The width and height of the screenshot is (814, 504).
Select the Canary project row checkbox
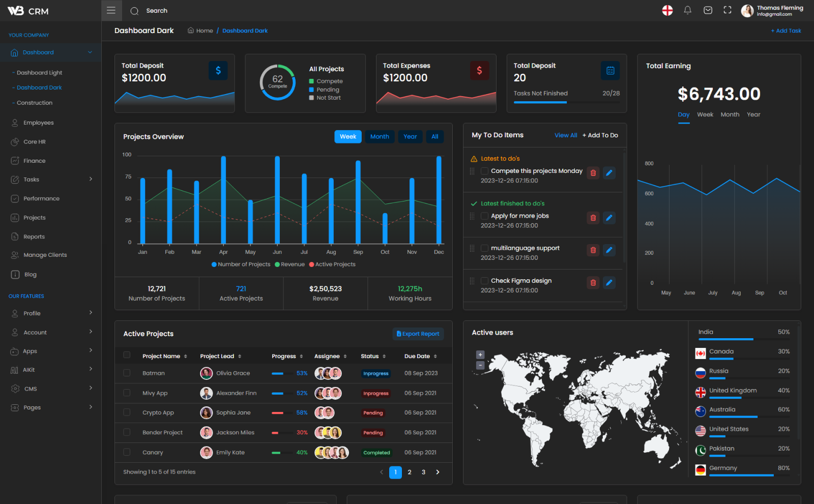coord(127,452)
